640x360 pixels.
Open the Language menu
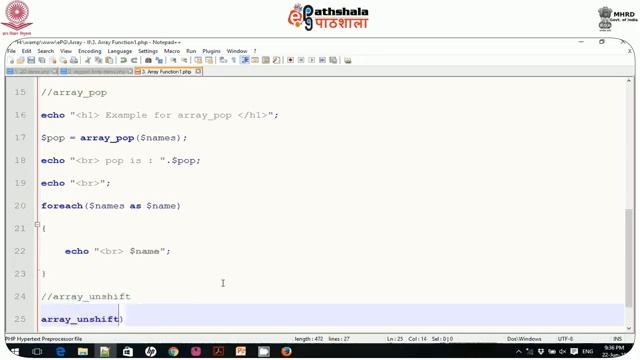pos(120,51)
